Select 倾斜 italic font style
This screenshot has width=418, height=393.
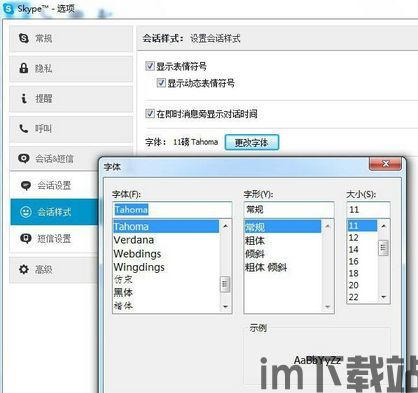283,254
